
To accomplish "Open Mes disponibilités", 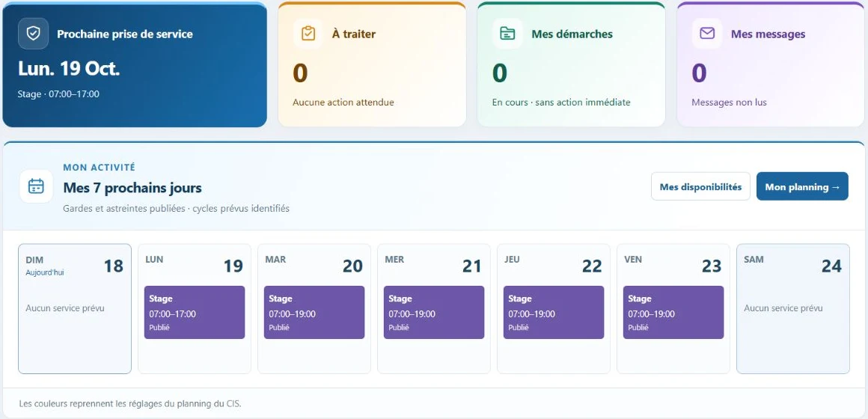I will coord(700,186).
